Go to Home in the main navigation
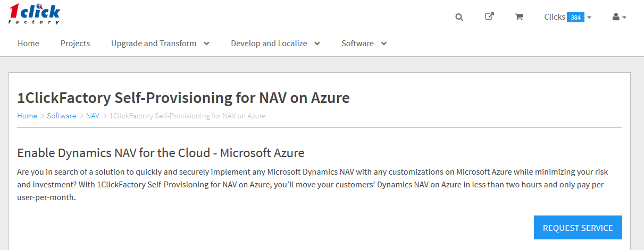 pyautogui.click(x=28, y=44)
